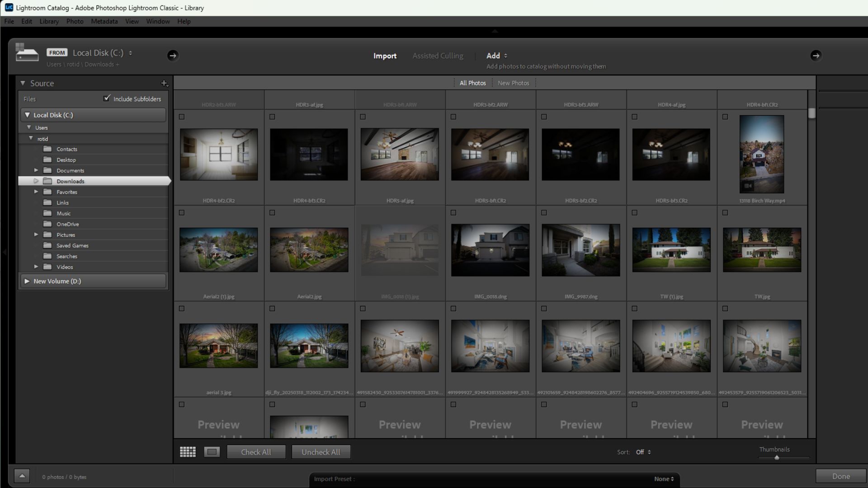Click the Music folder icon
This screenshot has height=488, width=868.
click(47, 213)
